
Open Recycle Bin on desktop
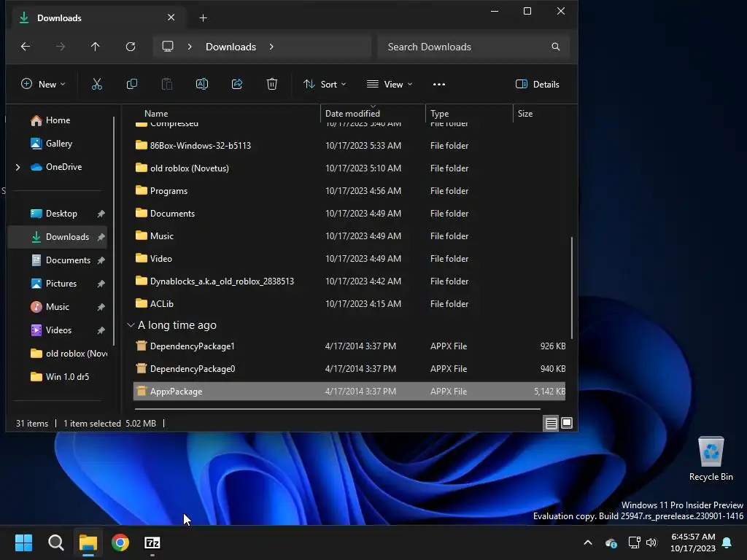coord(711,459)
